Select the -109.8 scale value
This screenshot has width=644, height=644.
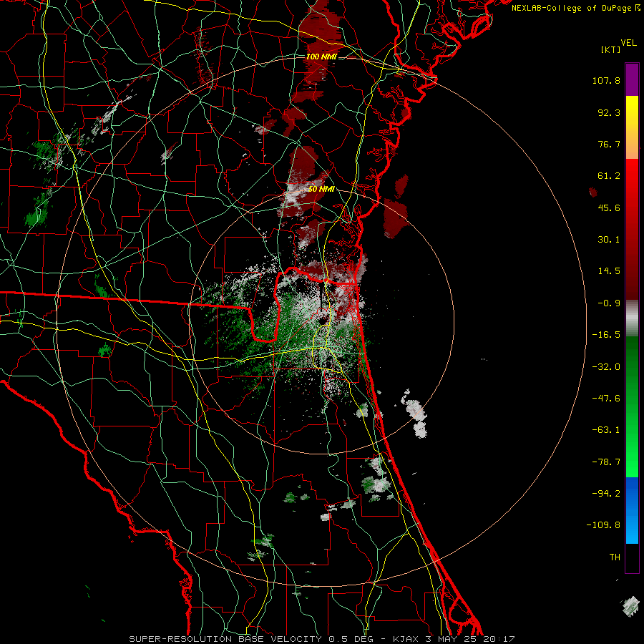click(604, 525)
